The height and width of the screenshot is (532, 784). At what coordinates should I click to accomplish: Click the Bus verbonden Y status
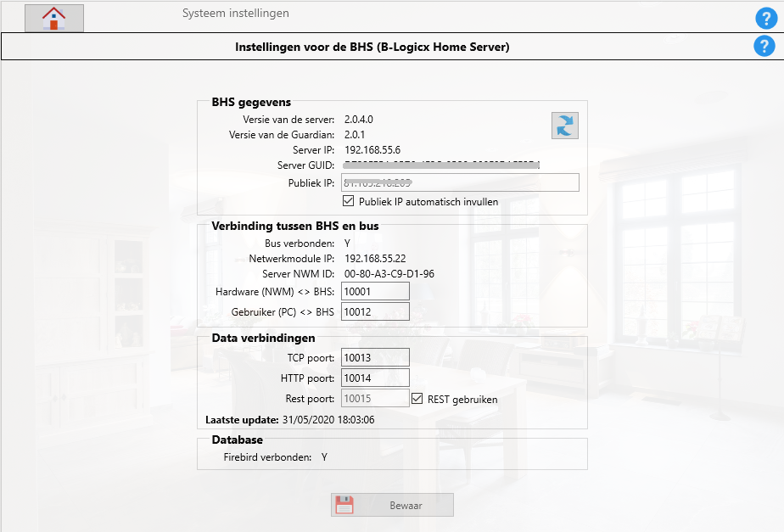(x=348, y=244)
